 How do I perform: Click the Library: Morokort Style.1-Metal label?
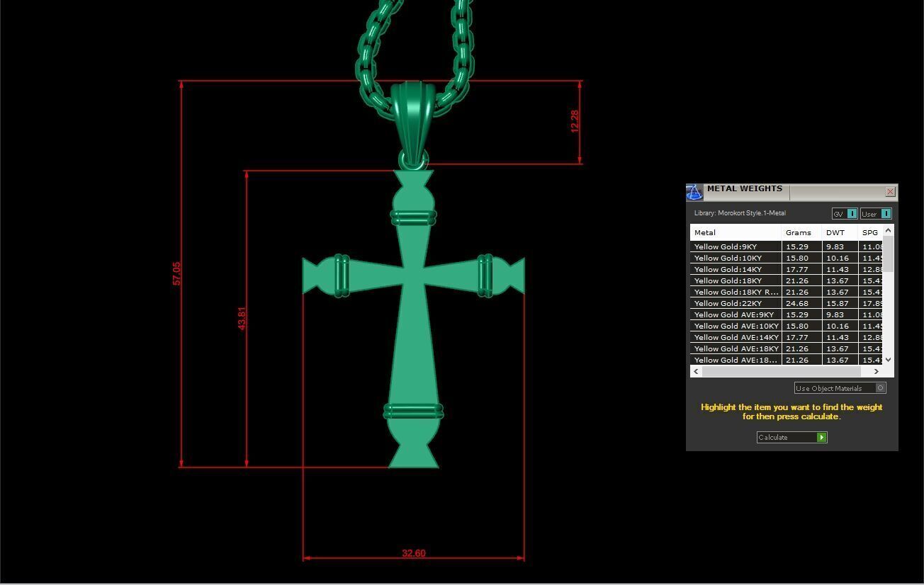tap(740, 213)
